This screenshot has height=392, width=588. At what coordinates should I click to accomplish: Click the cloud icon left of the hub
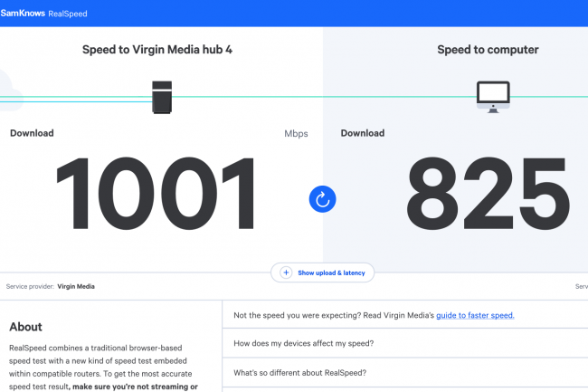[x=11, y=90]
